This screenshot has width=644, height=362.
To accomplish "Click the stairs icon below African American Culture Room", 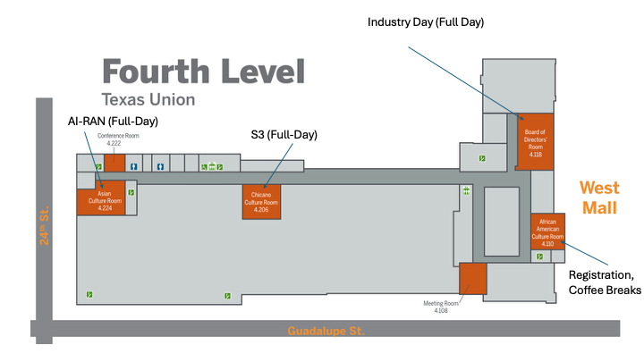I will pyautogui.click(x=539, y=257).
